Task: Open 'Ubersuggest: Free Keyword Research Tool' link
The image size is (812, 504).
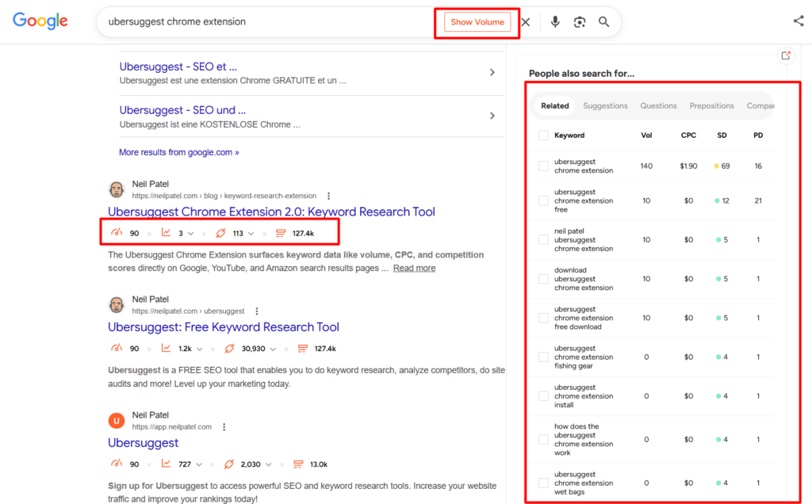Action: click(223, 327)
